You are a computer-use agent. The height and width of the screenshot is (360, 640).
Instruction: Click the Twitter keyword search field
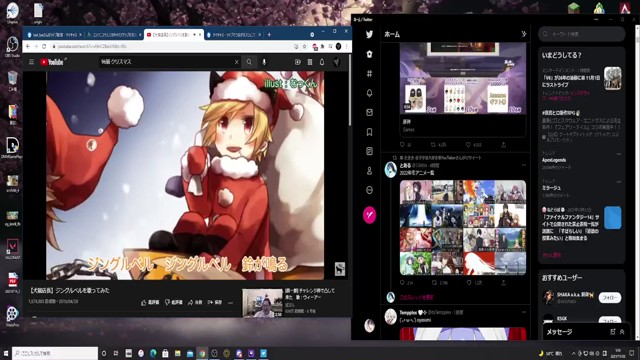coord(582,34)
